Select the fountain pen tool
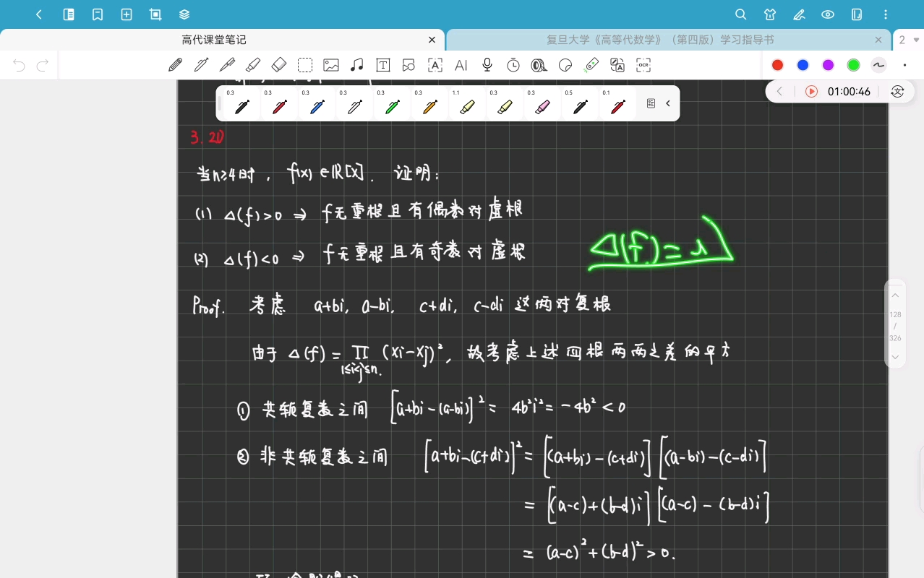Image resolution: width=924 pixels, height=578 pixels. 201,65
